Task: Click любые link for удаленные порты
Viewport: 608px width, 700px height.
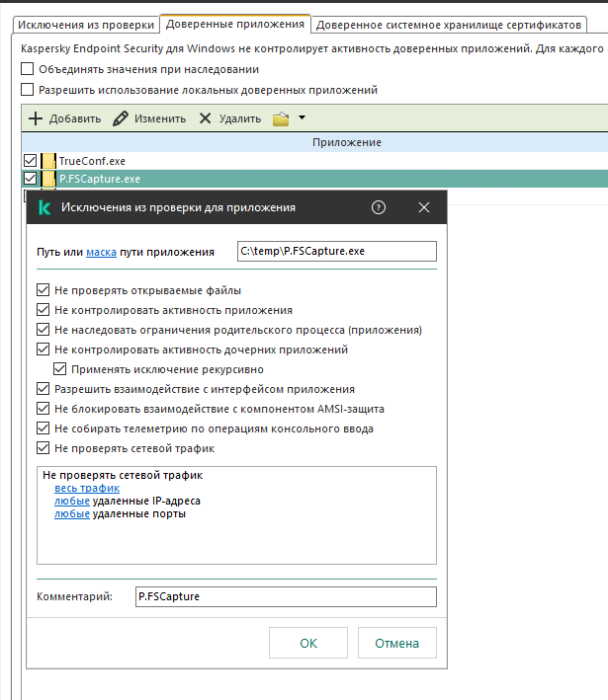Action: tap(72, 514)
